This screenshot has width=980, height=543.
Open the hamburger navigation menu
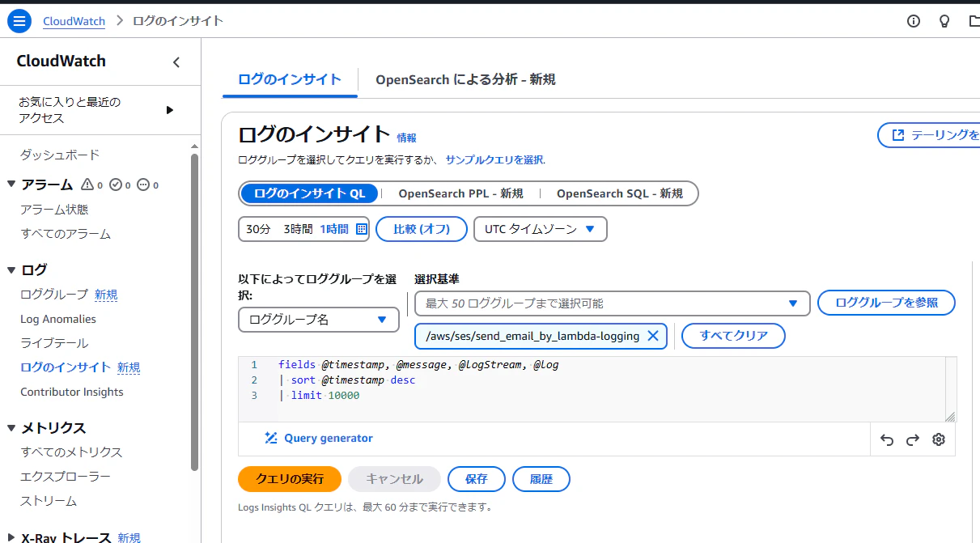tap(19, 22)
